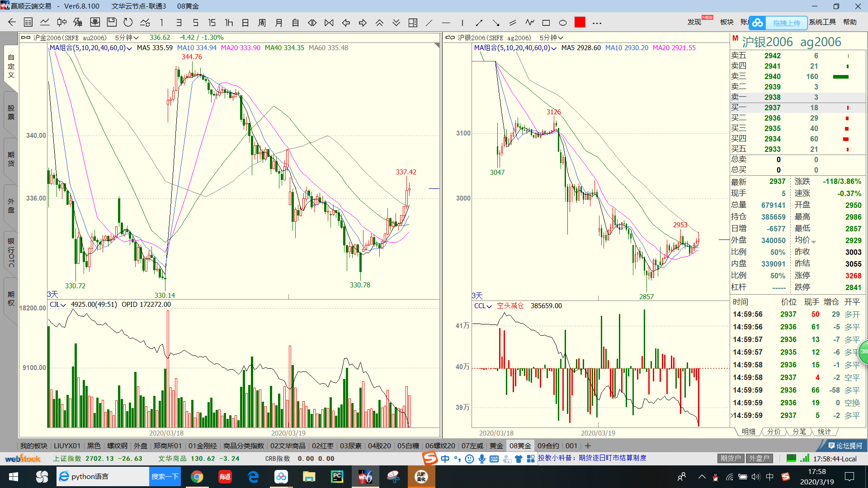The width and height of the screenshot is (868, 488).
Task: Click the red color swatch
Action: pos(580,23)
